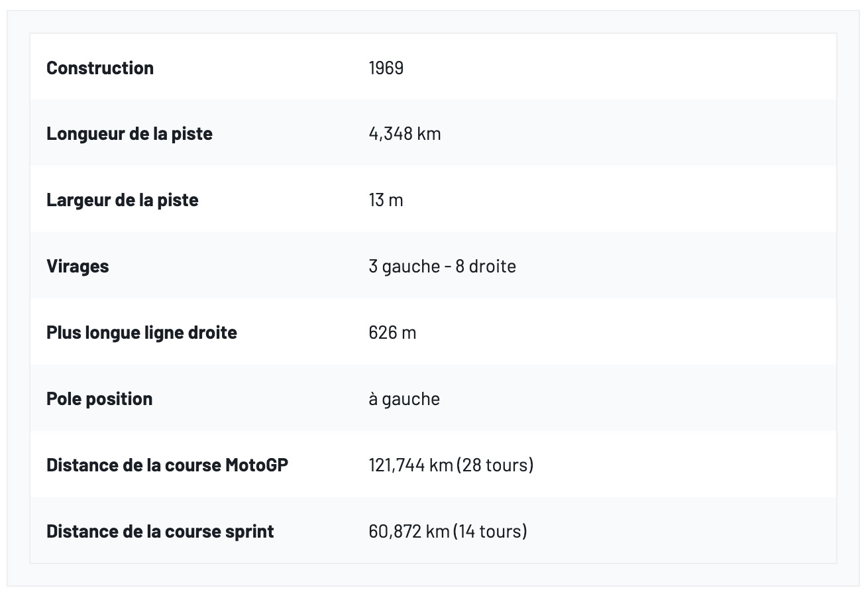Click the "(28 tours)" lap count text
This screenshot has width=868, height=594.
tap(495, 465)
